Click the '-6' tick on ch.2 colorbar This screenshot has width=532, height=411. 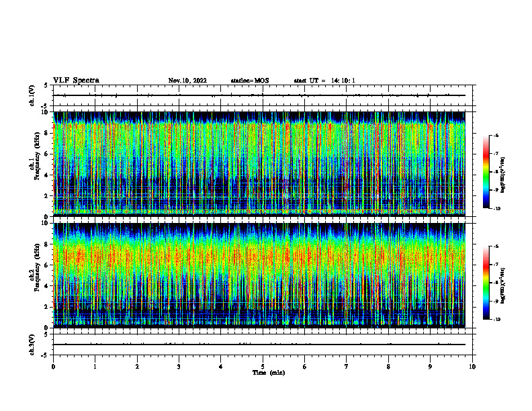(x=496, y=246)
